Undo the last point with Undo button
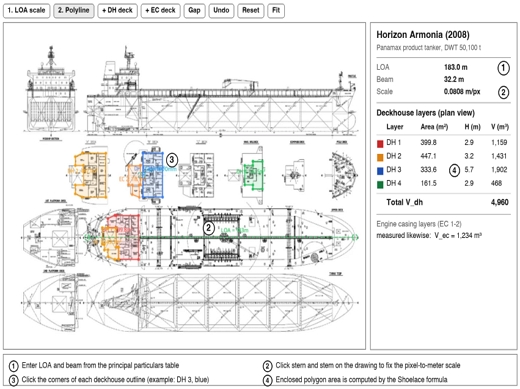The height and width of the screenshot is (389, 520). [221, 11]
